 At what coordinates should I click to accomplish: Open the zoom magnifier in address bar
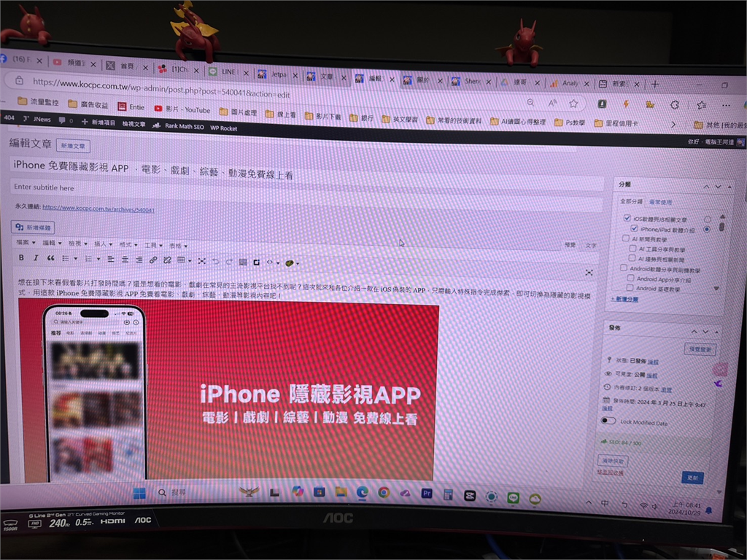(x=531, y=102)
